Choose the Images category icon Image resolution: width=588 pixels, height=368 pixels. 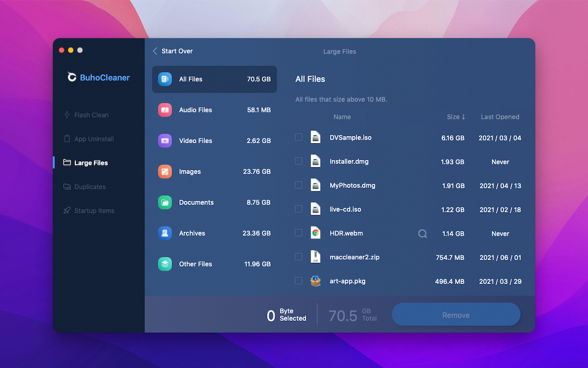[165, 172]
